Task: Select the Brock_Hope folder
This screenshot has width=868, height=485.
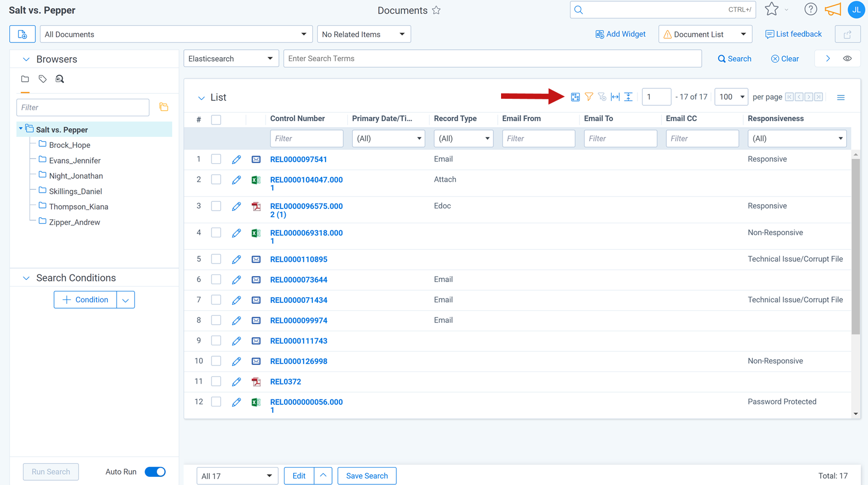Action: [69, 145]
